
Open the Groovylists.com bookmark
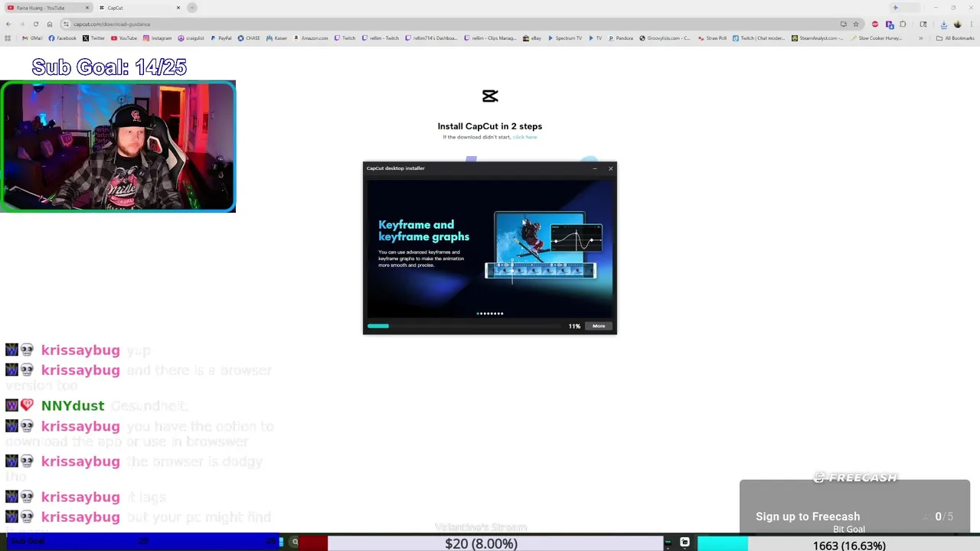click(x=665, y=37)
